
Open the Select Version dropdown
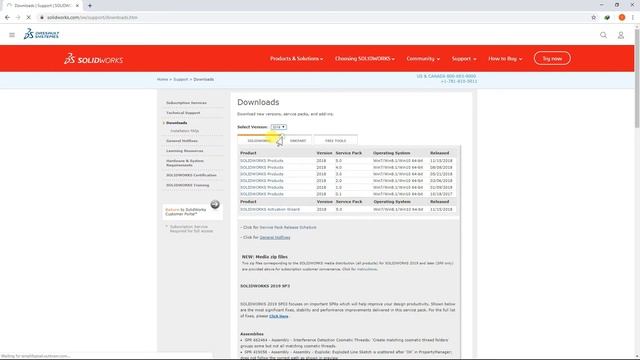278,127
